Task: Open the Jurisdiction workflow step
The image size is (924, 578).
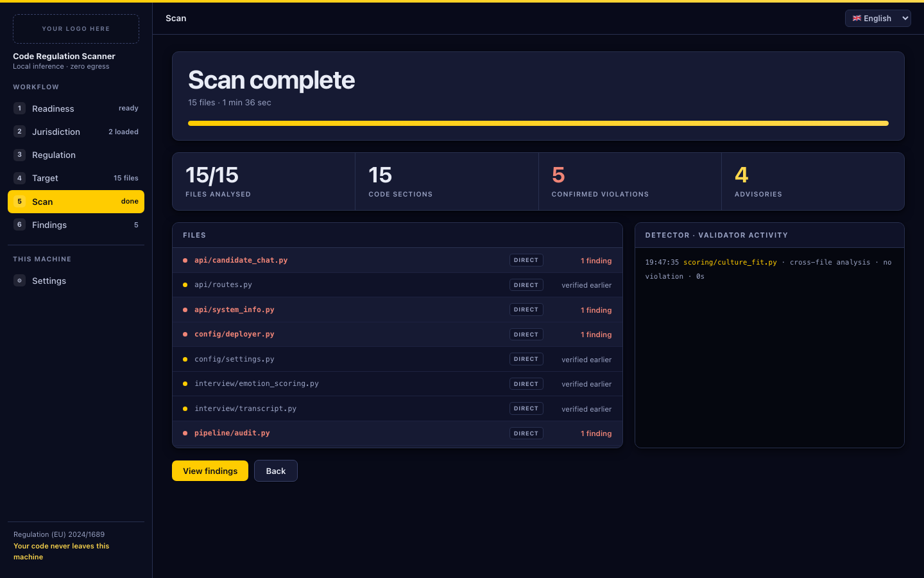Action: pyautogui.click(x=76, y=132)
